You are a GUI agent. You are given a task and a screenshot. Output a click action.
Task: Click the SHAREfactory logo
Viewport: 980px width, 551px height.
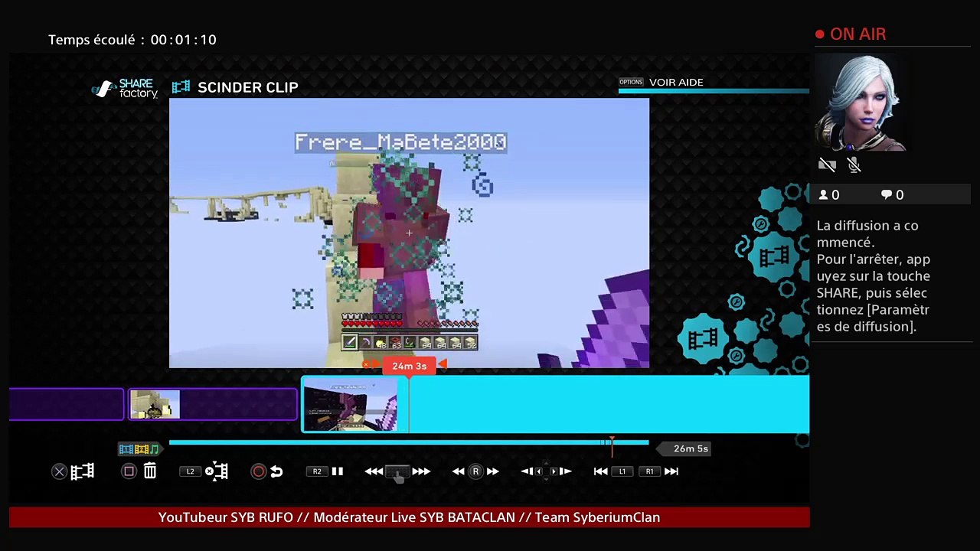(x=126, y=88)
